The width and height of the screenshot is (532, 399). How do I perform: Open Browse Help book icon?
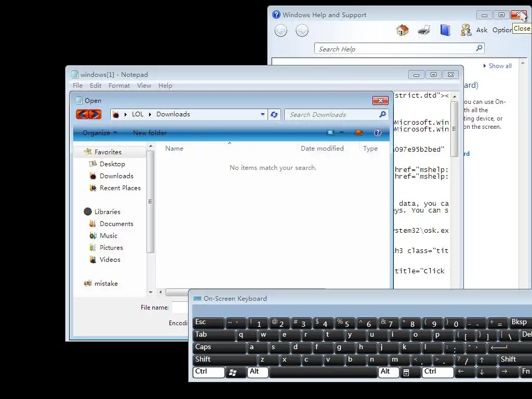point(445,30)
